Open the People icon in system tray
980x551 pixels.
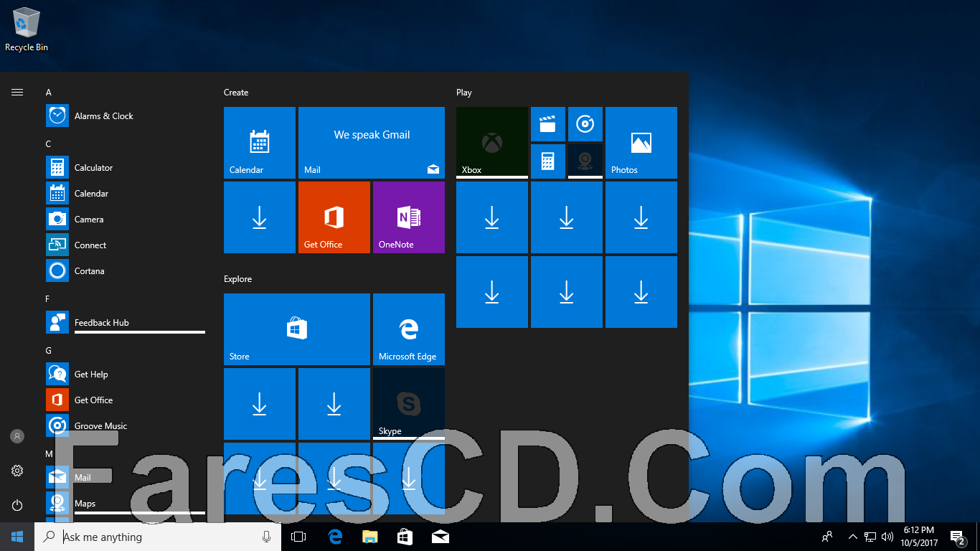tap(827, 537)
